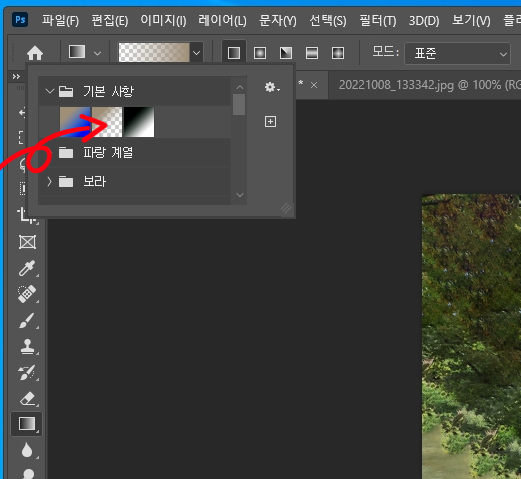Select the 기본 사항 folder row
This screenshot has height=479, width=521.
pyautogui.click(x=135, y=91)
